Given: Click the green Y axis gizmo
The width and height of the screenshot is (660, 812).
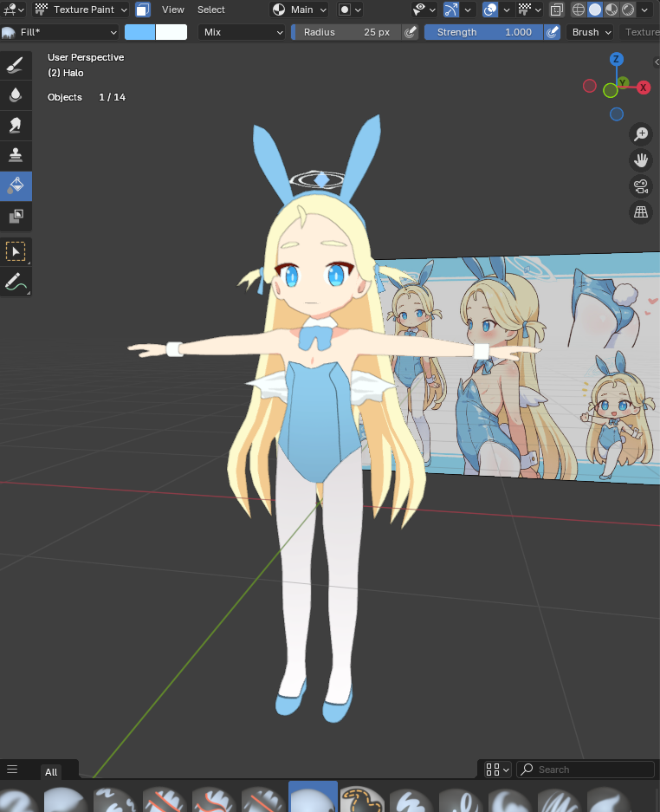Looking at the screenshot, I should [x=623, y=83].
